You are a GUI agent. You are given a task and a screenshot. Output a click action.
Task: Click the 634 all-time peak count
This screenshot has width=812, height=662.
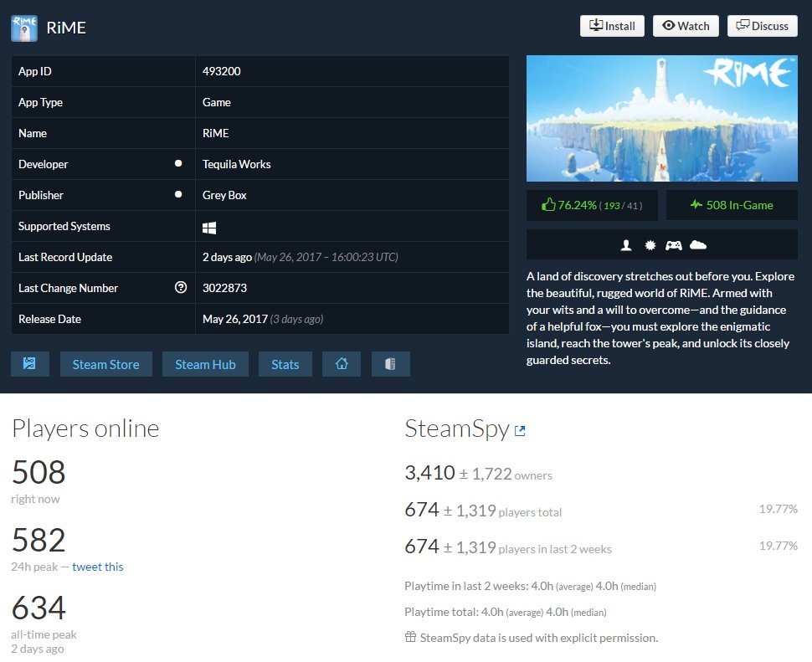click(x=39, y=608)
